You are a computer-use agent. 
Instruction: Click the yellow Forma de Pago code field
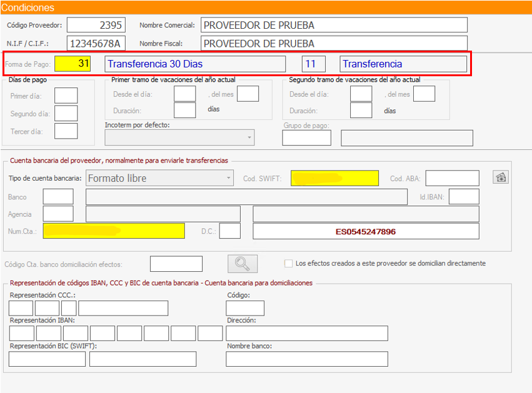pyautogui.click(x=73, y=64)
